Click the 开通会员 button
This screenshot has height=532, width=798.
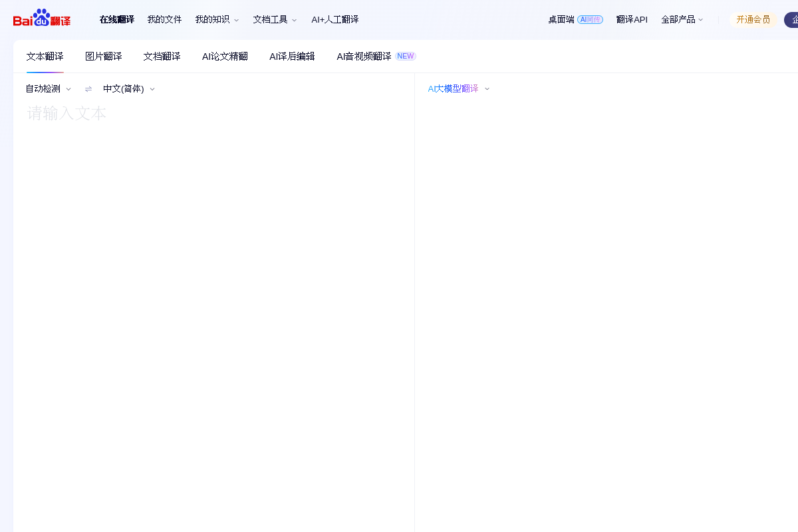[753, 19]
